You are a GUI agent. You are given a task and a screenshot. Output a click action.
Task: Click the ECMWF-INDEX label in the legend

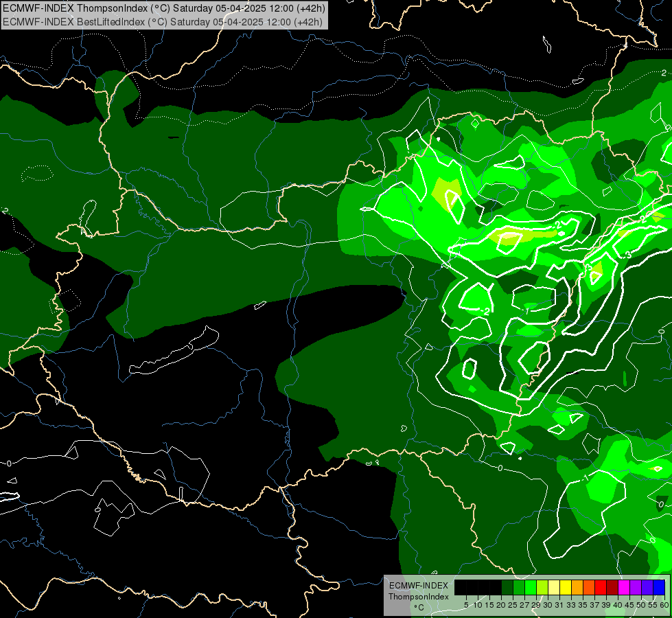419,586
